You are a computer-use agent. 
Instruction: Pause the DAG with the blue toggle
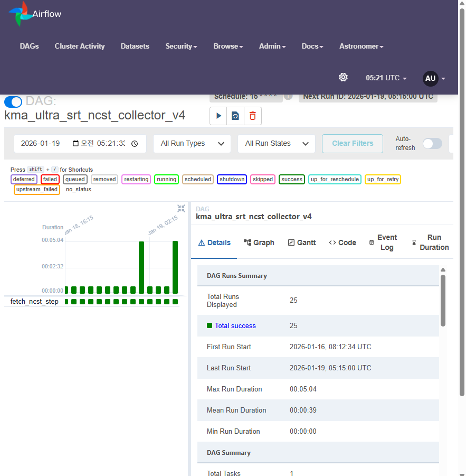(x=13, y=101)
